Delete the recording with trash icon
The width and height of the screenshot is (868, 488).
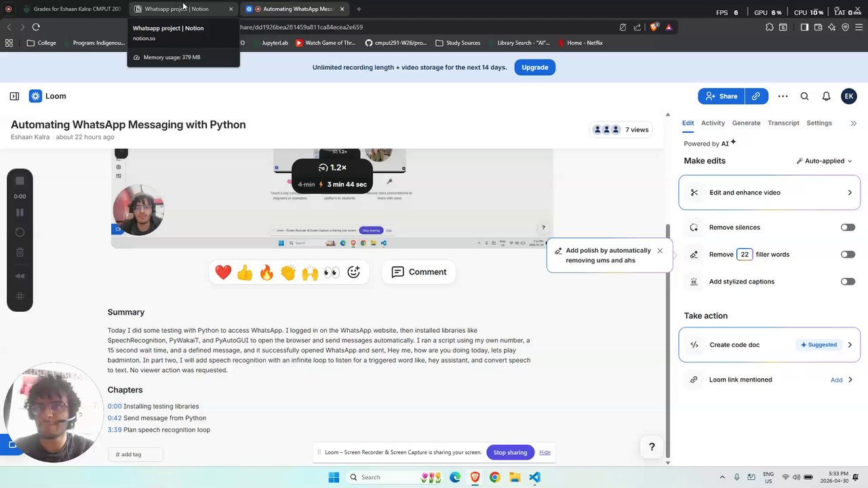[x=20, y=252]
